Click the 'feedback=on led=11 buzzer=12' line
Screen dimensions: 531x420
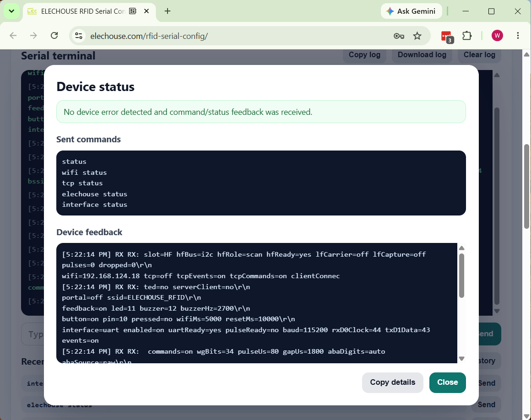point(156,308)
